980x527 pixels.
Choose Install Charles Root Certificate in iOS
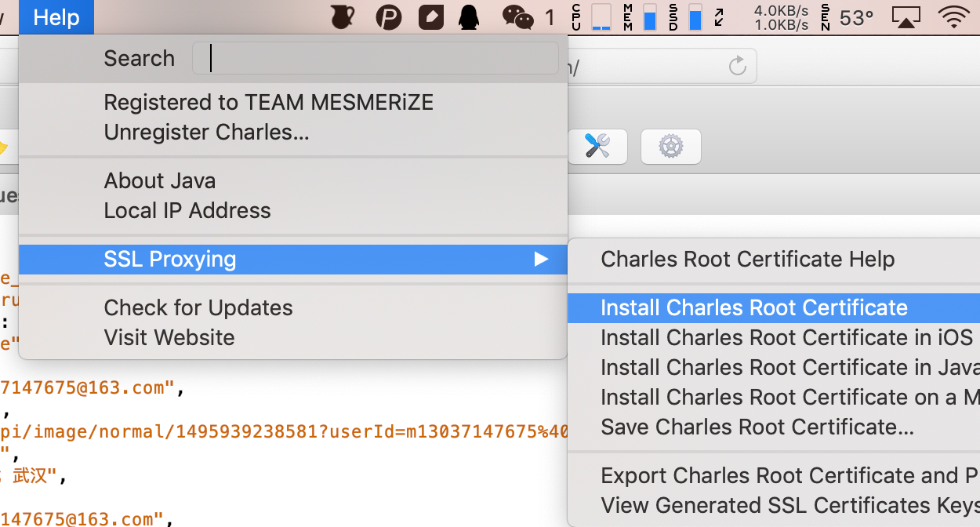(774, 338)
